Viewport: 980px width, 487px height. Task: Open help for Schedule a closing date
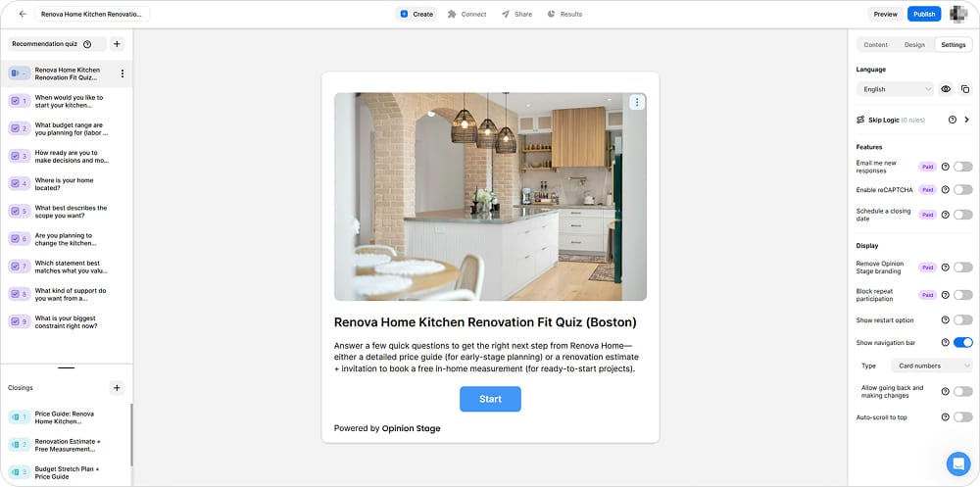tap(945, 215)
